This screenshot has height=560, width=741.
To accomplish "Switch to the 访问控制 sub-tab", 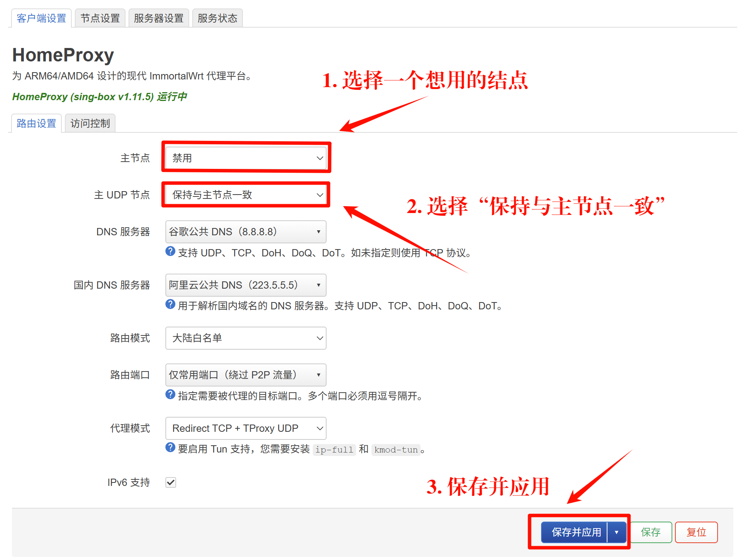I will [x=90, y=124].
